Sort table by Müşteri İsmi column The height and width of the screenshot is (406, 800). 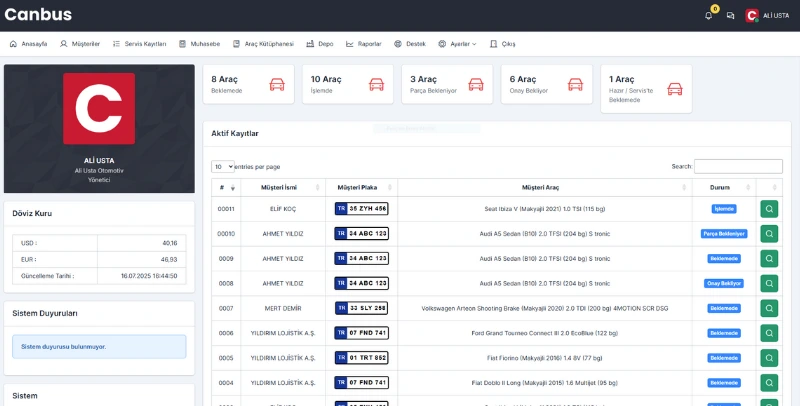tap(283, 188)
